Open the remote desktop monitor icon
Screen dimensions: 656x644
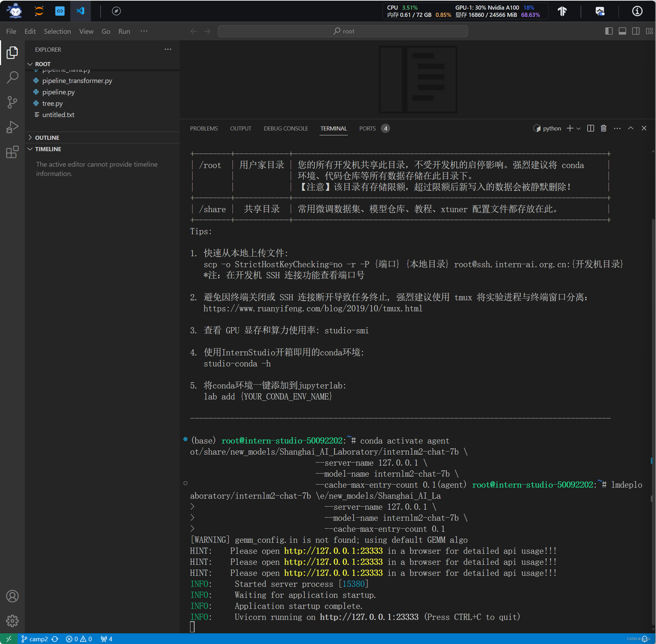point(600,11)
